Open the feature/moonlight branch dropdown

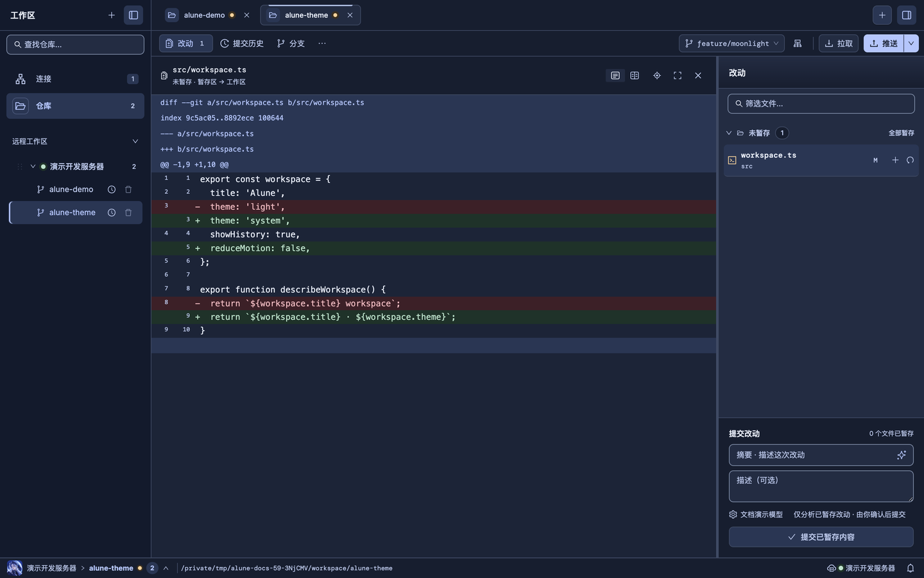click(732, 44)
